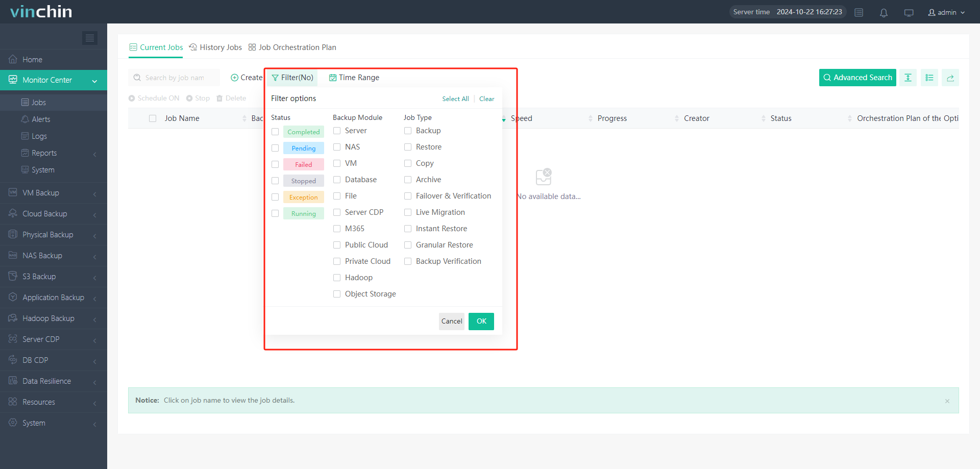Open the Time Range picker
The height and width of the screenshot is (469, 980).
354,78
